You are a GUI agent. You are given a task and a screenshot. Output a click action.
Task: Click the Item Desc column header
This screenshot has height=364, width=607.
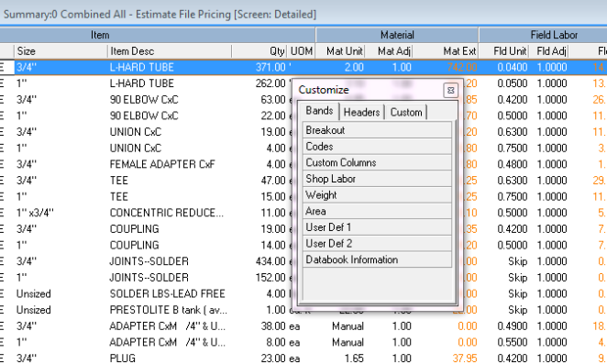click(x=170, y=51)
